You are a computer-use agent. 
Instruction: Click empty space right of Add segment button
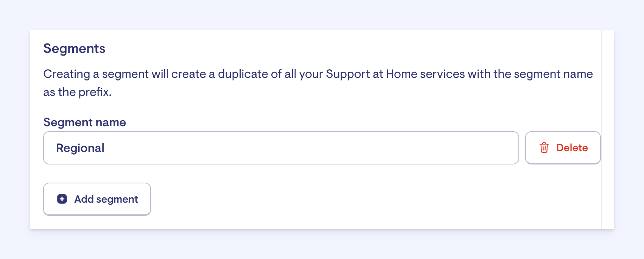coord(375,199)
